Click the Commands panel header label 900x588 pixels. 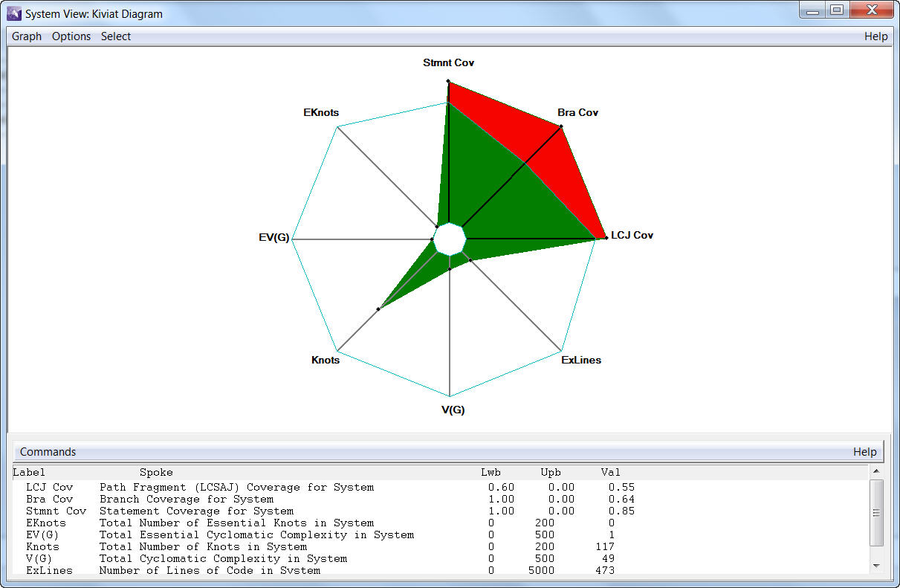(48, 452)
